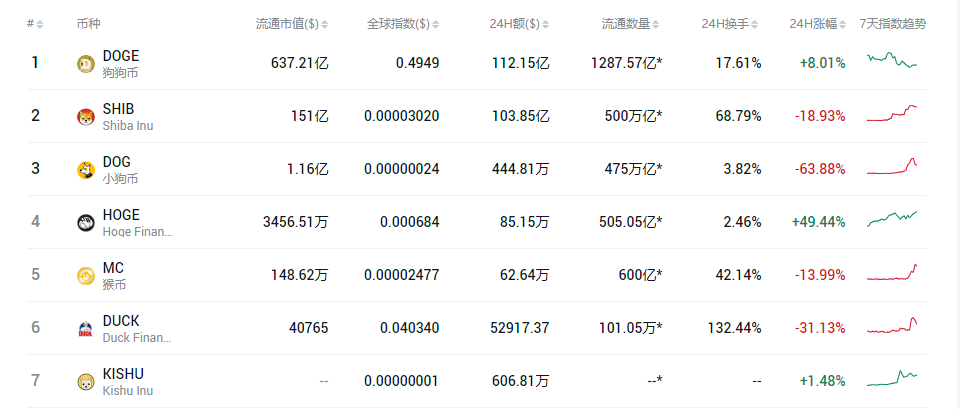Viewport: 960px width, 409px height.
Task: Click the DOGE coin logo icon
Action: (x=86, y=64)
